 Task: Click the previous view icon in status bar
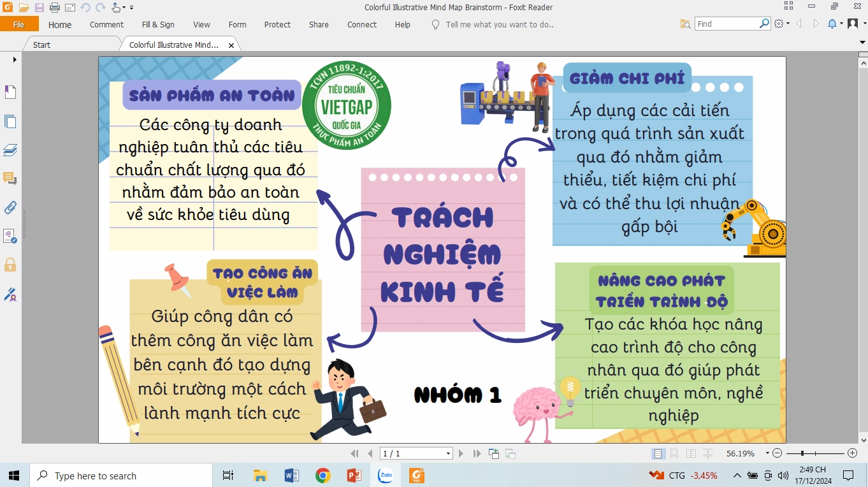pyautogui.click(x=494, y=454)
